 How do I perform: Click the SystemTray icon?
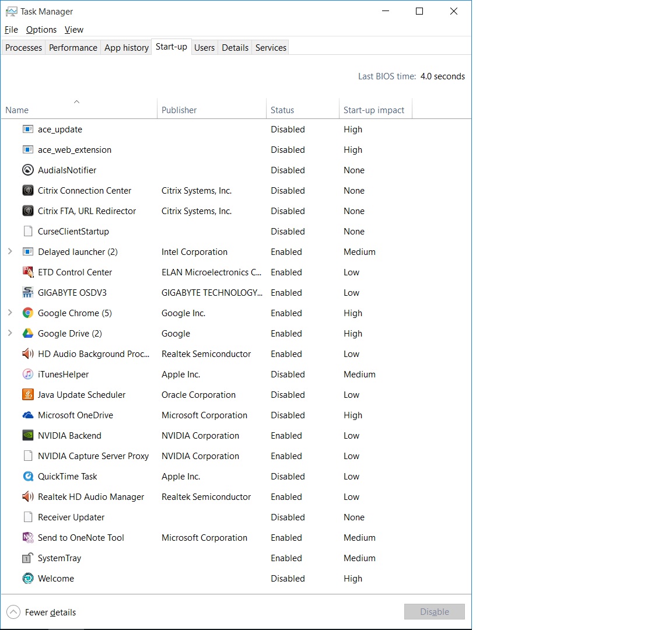(x=28, y=558)
